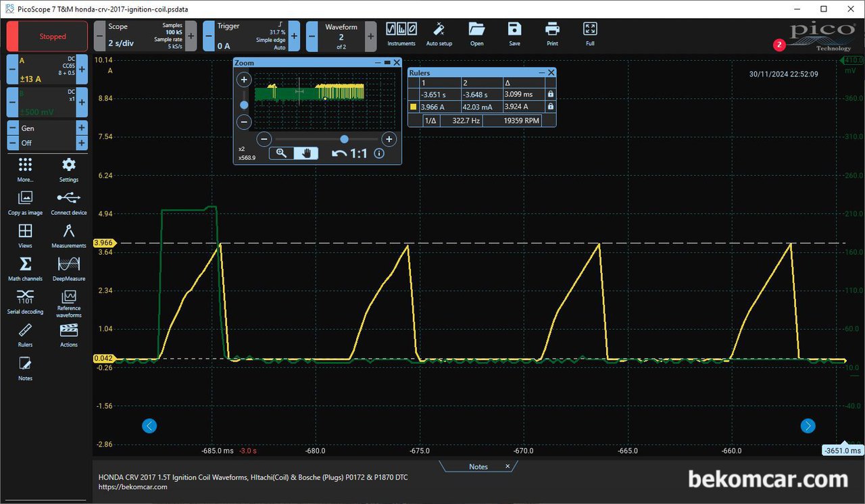Image resolution: width=865 pixels, height=504 pixels.
Task: Open Settings gear in sidebar
Action: click(68, 170)
